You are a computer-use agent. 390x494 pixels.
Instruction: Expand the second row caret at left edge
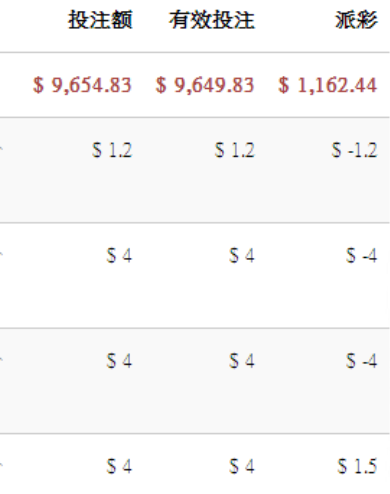pyautogui.click(x=1, y=255)
